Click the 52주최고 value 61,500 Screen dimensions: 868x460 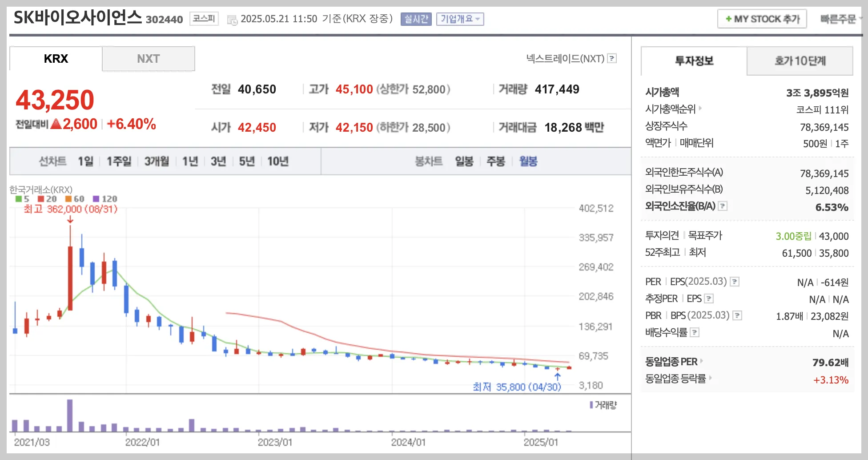[x=797, y=253]
